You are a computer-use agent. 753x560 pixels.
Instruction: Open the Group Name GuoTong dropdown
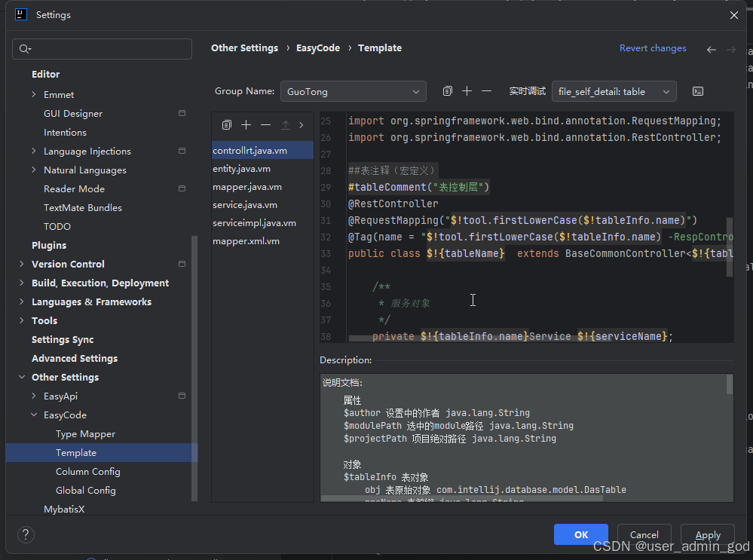coord(353,91)
